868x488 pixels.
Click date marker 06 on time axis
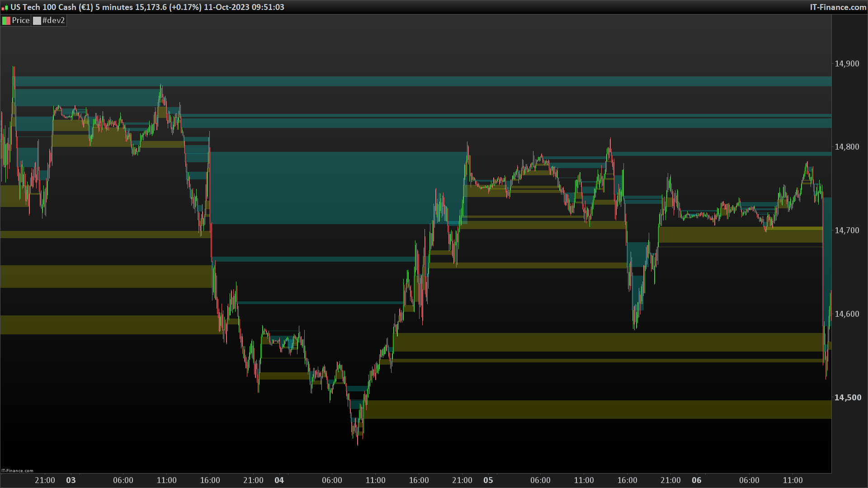coord(697,480)
